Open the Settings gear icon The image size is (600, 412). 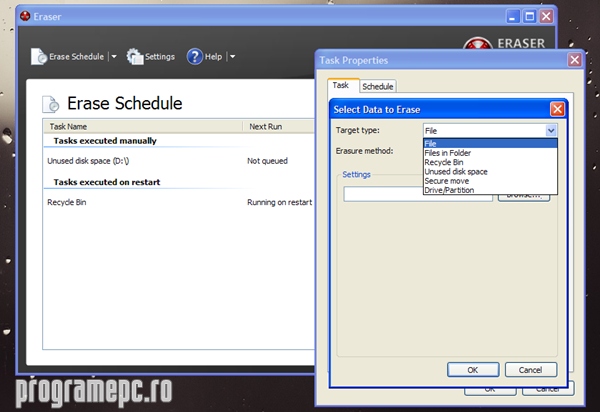click(x=135, y=57)
